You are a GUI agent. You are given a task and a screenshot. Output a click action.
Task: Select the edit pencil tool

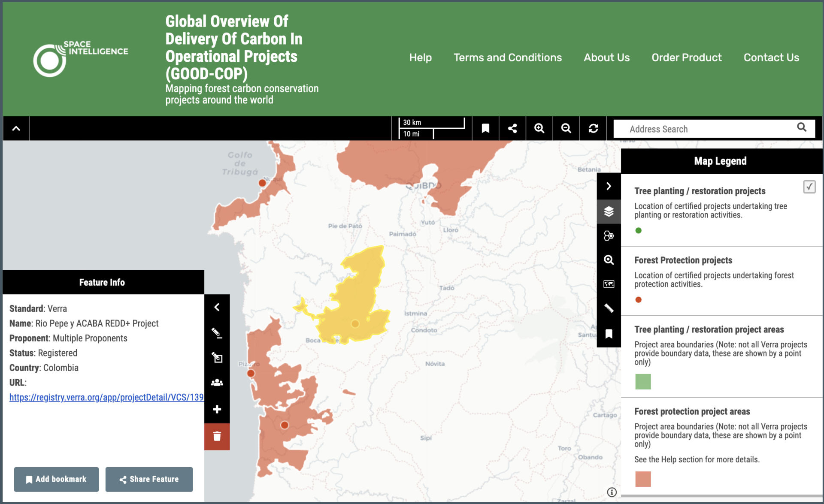217,332
